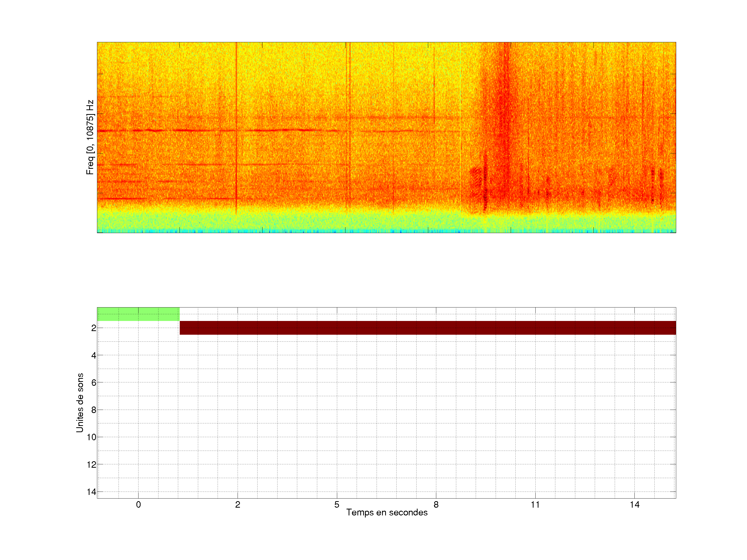Click the x-axis tick label '8'

(x=436, y=505)
